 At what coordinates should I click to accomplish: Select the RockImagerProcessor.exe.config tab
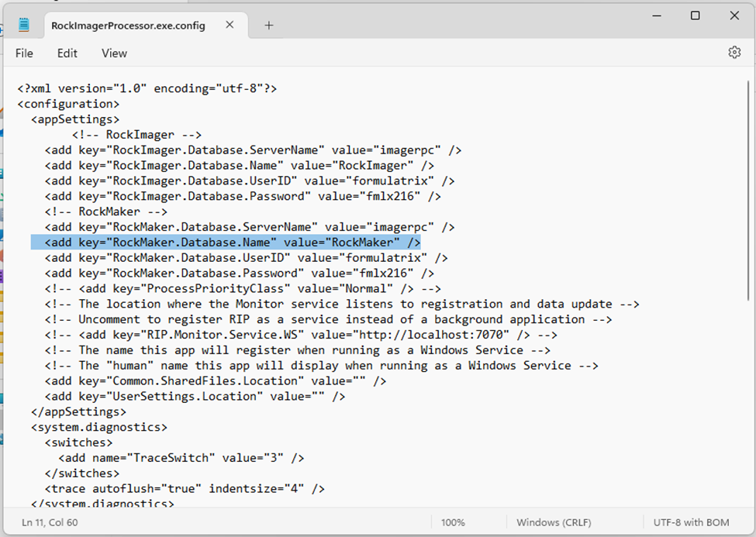128,25
